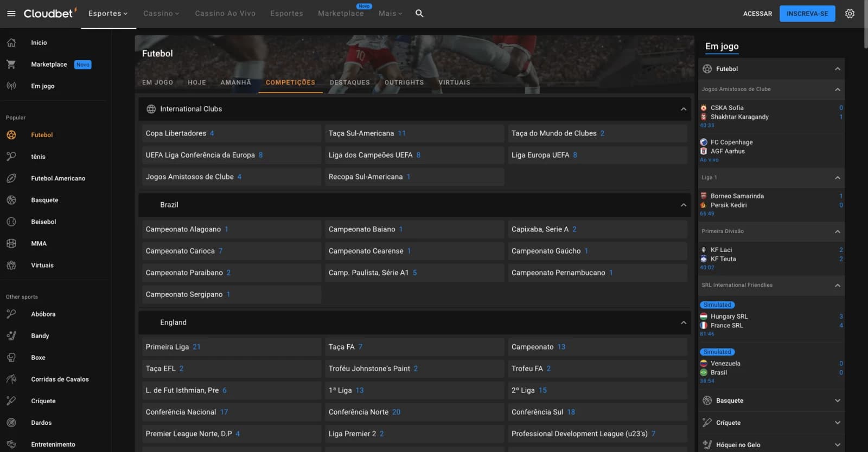Open the Esportes dropdown in header
The image size is (868, 452).
(x=108, y=14)
